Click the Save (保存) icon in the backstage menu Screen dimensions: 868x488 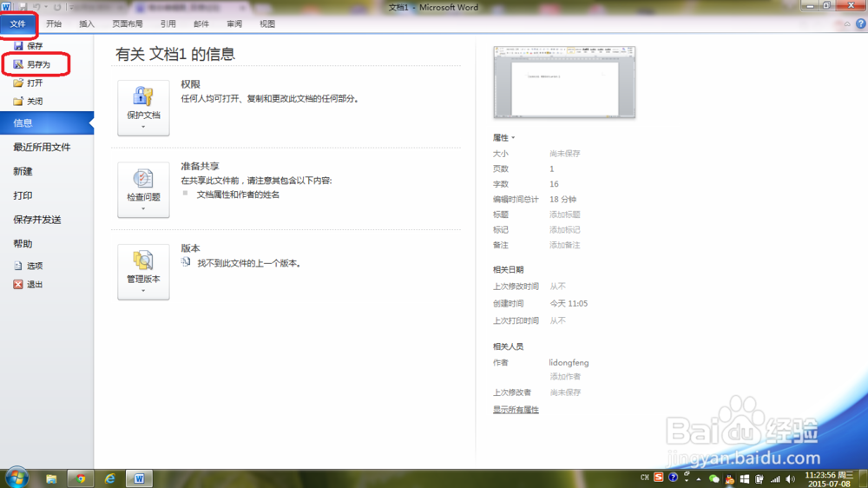click(18, 46)
